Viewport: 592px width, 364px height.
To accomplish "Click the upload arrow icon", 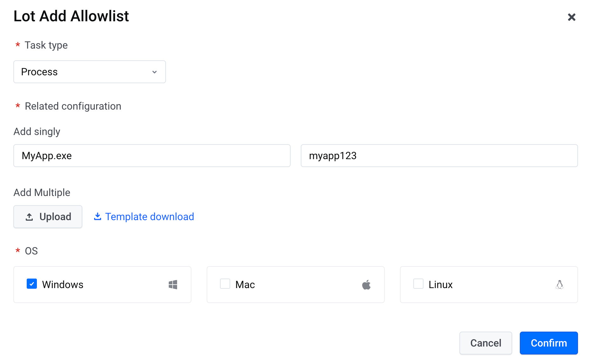I will pyautogui.click(x=29, y=217).
